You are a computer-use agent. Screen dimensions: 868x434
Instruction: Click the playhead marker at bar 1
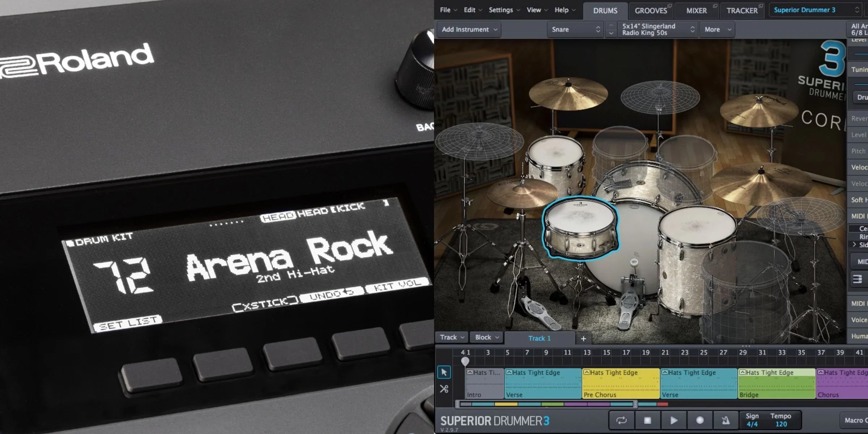[x=465, y=361]
